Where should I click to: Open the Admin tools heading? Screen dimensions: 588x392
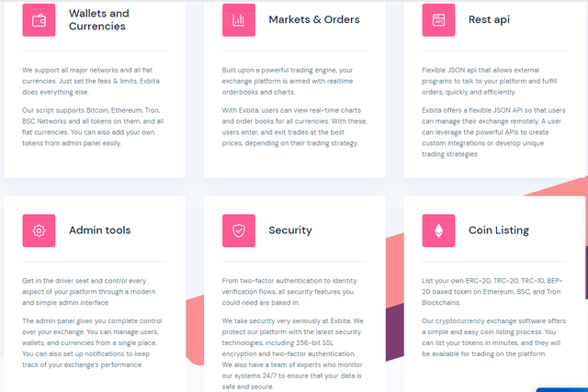point(100,230)
